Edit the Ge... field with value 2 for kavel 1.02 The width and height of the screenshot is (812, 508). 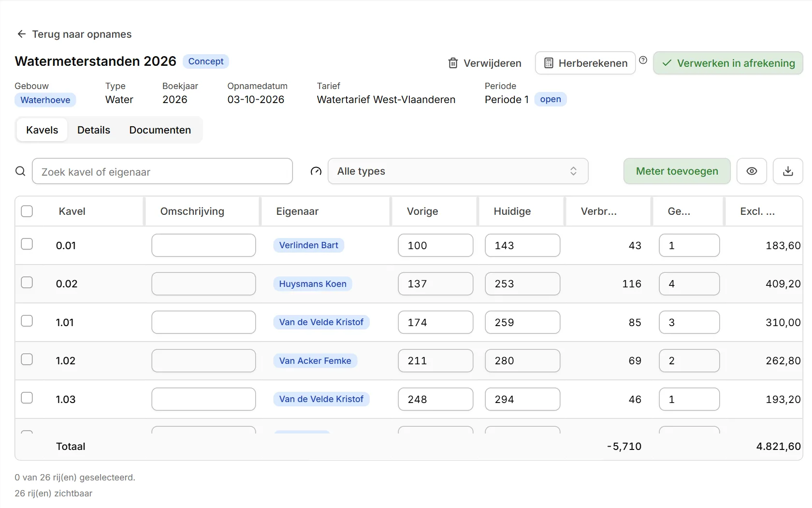pyautogui.click(x=689, y=361)
